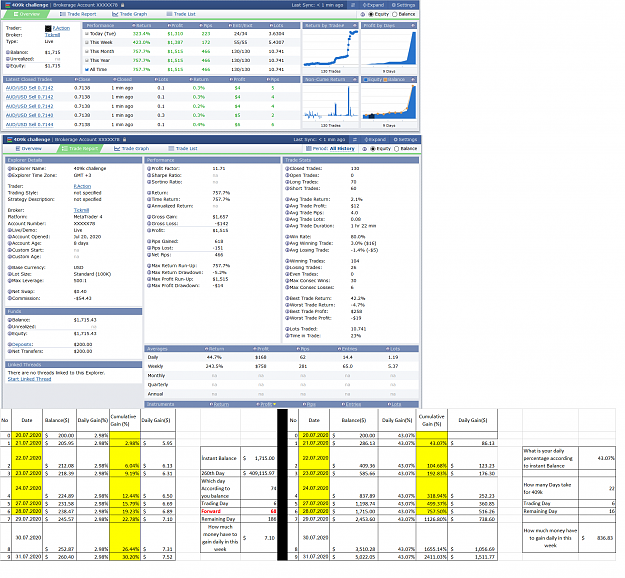Select the Balance radio in the lower Trade Report panel
Image resolution: width=625 pixels, height=578 pixels.
[397, 149]
